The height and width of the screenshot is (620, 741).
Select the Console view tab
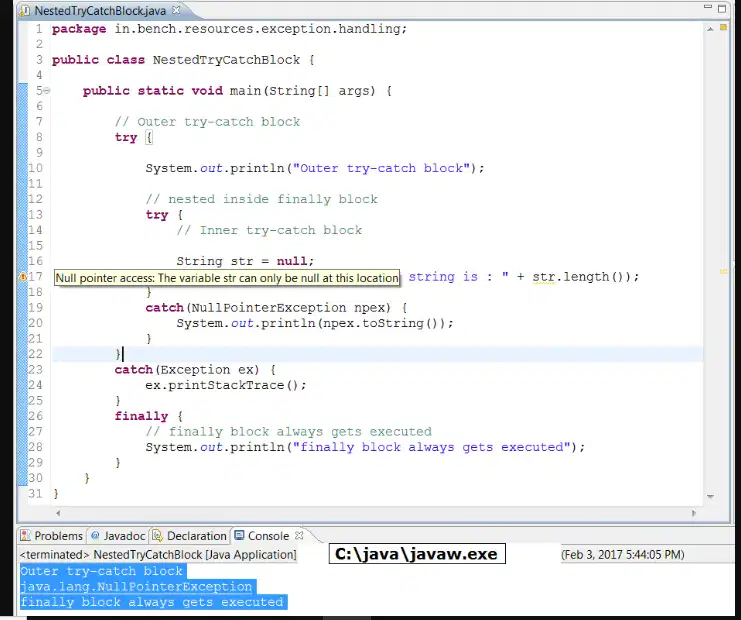[x=263, y=536]
